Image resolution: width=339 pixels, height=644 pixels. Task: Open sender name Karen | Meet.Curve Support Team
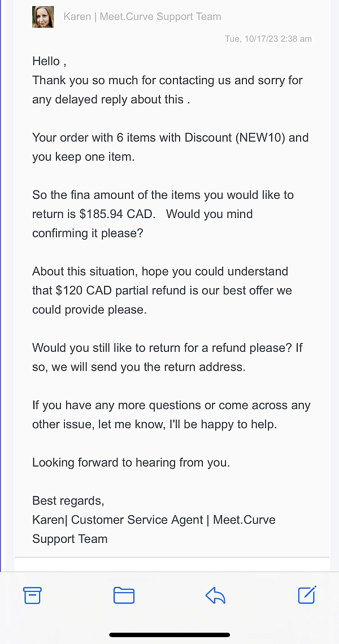tap(142, 16)
